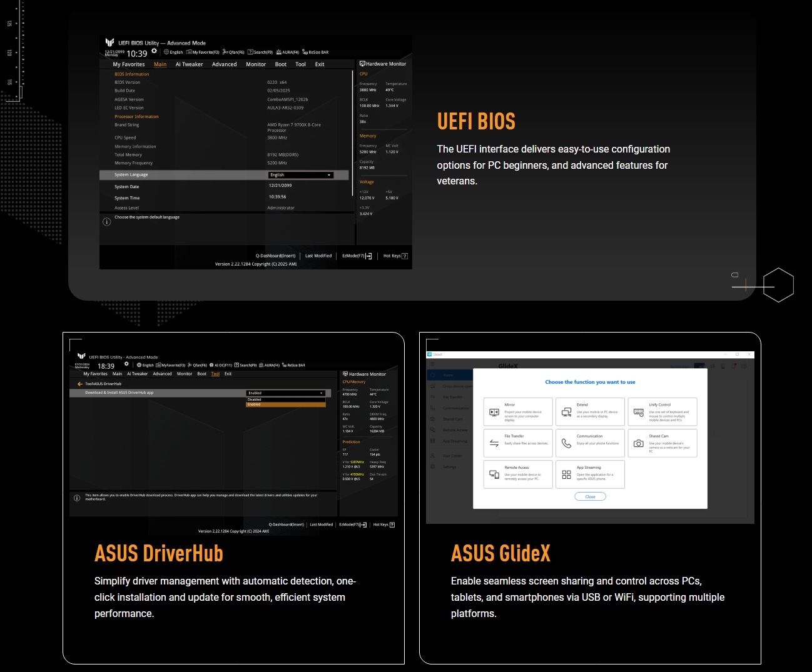Click the ASUS GlideX heading
Image resolution: width=812 pixels, height=672 pixels.
(500, 553)
